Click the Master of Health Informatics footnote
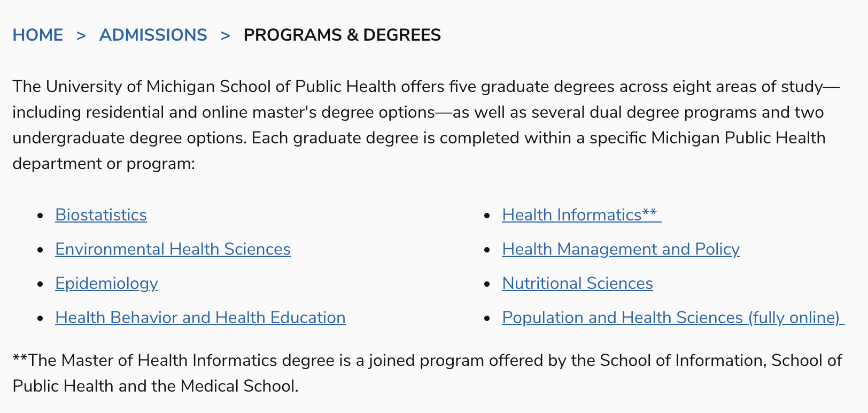This screenshot has width=868, height=413. 427,373
